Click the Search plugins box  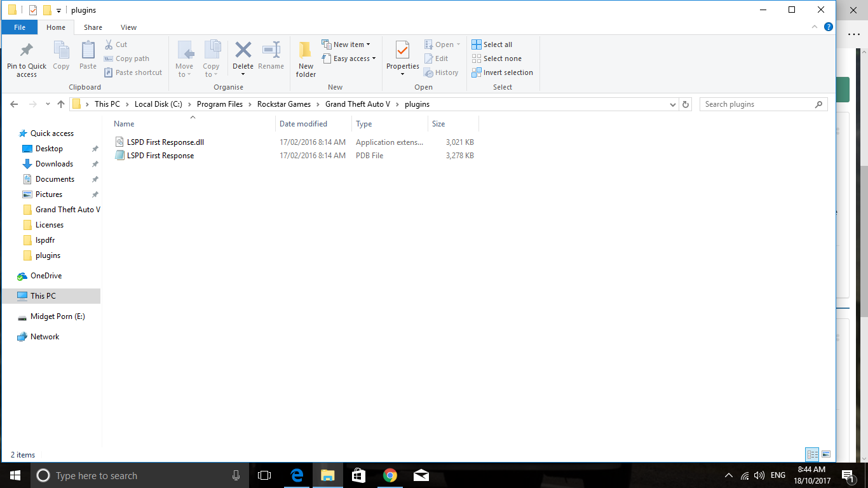(763, 104)
